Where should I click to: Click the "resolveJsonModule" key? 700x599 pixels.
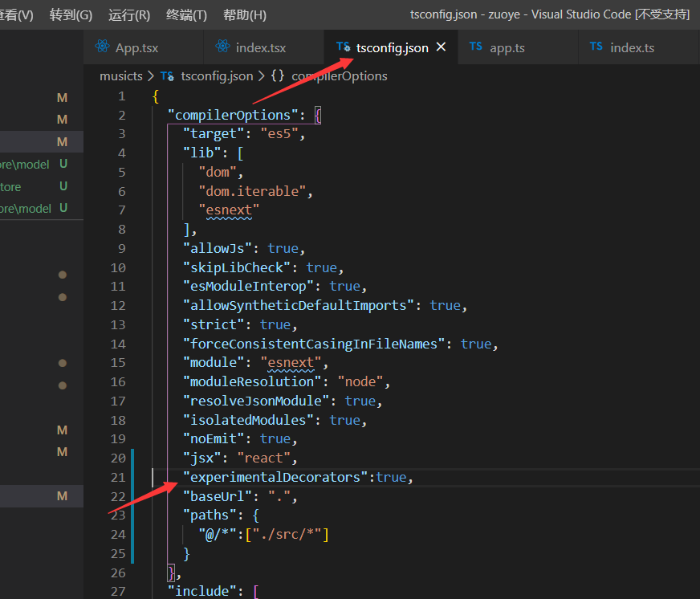pyautogui.click(x=256, y=401)
